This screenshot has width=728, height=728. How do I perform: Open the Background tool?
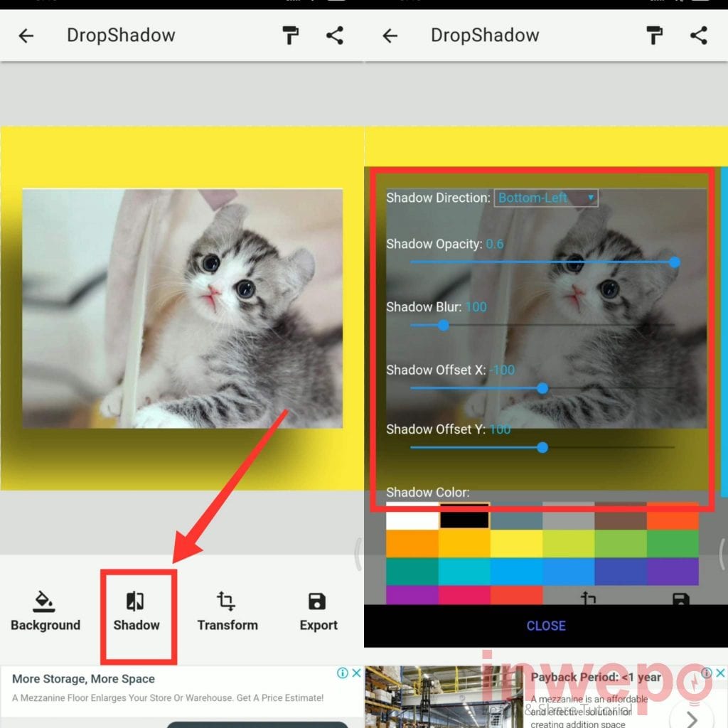coord(45,611)
